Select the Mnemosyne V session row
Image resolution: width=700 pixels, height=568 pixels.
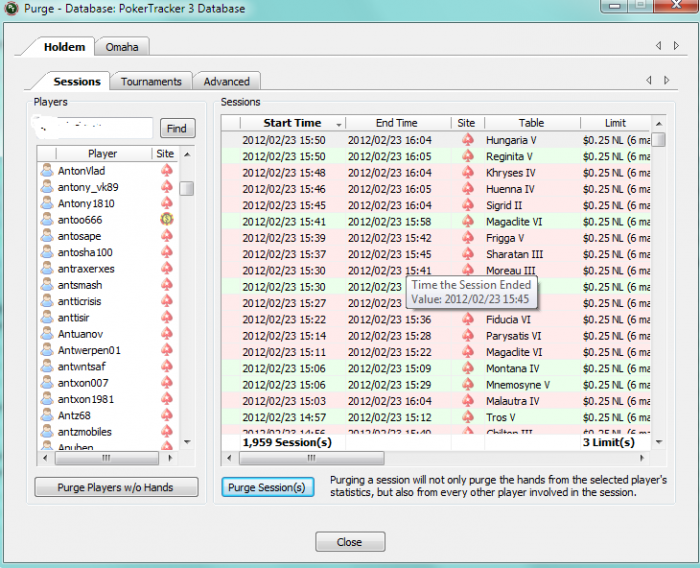click(x=436, y=384)
